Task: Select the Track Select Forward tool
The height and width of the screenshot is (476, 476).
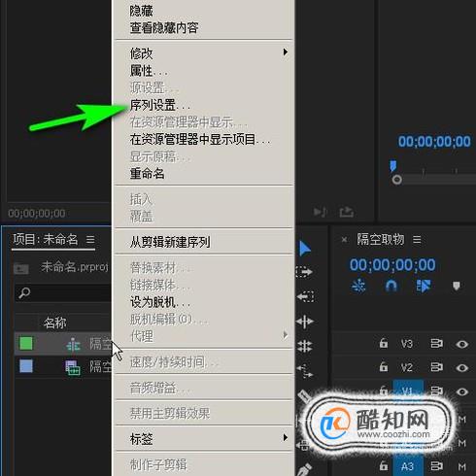Action: pos(304,272)
